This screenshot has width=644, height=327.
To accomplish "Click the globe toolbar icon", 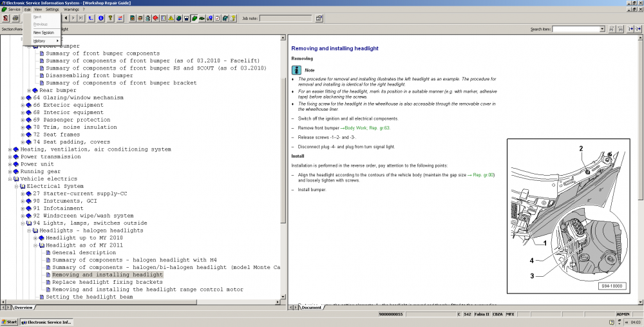I will click(178, 18).
